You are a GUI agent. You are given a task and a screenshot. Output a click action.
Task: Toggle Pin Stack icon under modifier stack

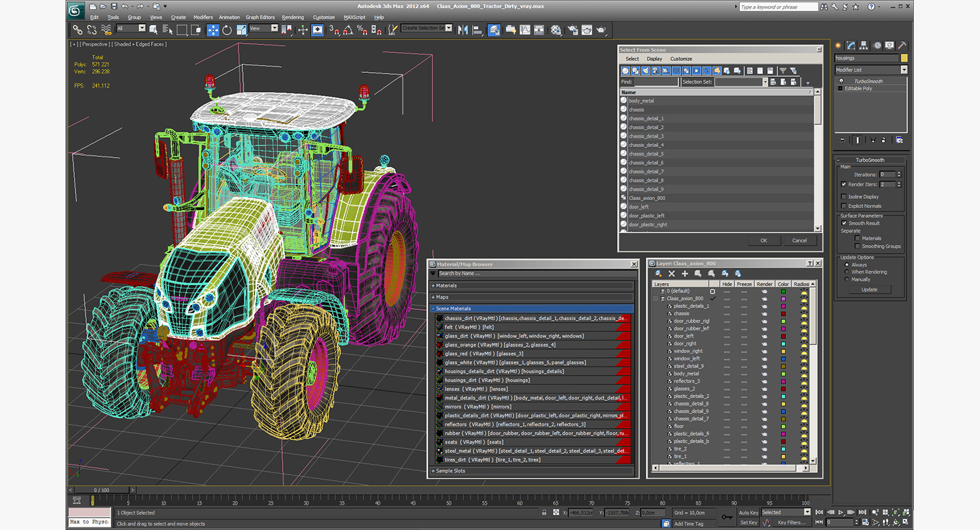click(x=842, y=140)
